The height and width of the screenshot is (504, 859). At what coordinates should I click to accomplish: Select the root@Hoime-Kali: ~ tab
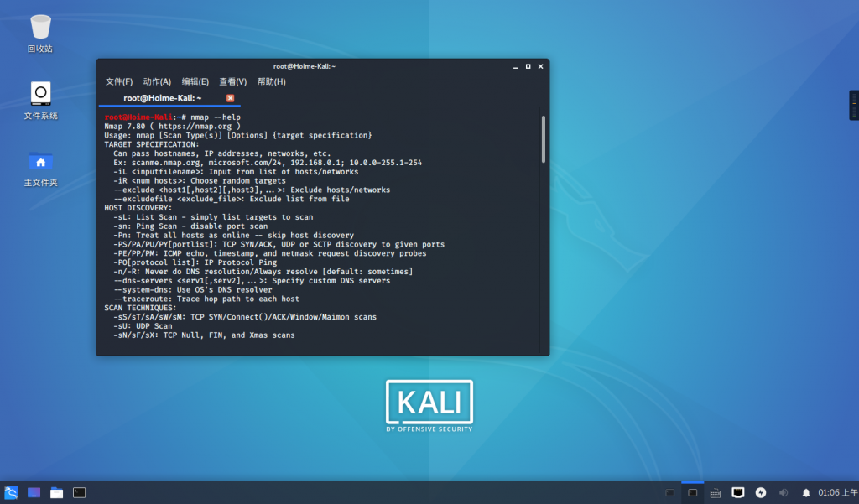(162, 98)
